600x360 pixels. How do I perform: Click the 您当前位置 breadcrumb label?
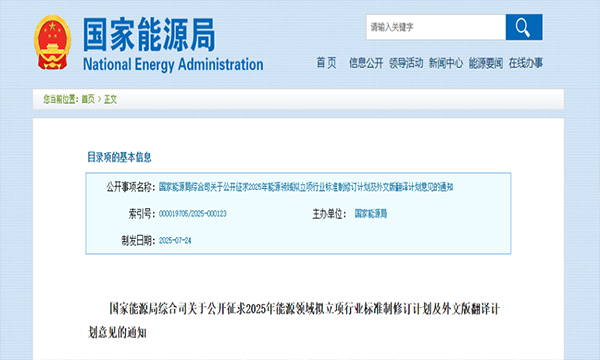[60, 99]
